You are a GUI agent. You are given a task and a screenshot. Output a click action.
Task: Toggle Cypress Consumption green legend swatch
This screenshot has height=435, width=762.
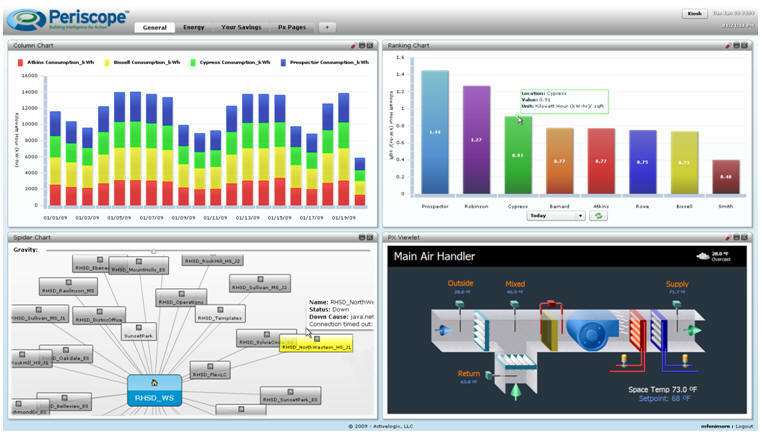(x=193, y=63)
